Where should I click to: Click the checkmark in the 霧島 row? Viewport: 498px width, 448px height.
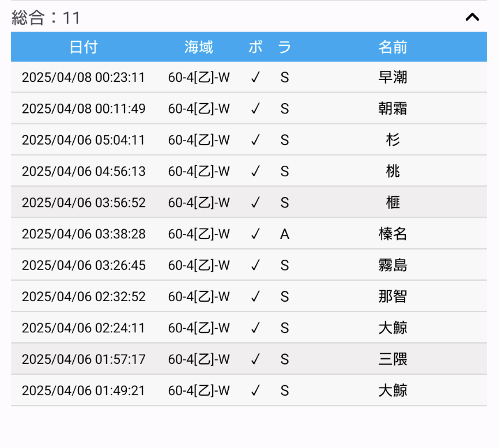[255, 265]
